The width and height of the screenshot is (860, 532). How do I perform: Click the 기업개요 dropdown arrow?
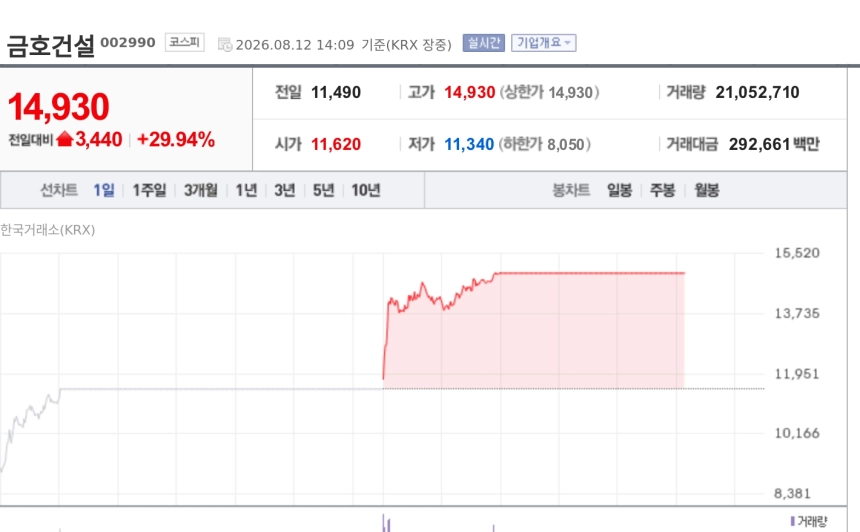pyautogui.click(x=568, y=43)
